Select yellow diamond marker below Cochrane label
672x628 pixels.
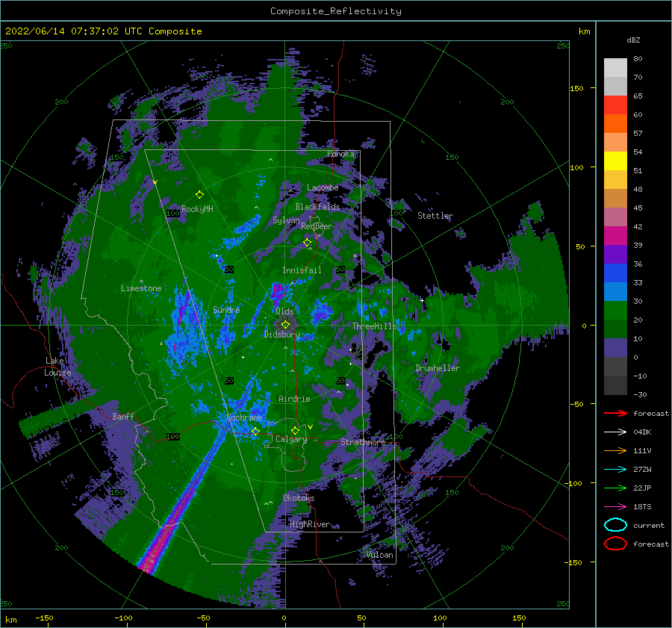tap(255, 432)
